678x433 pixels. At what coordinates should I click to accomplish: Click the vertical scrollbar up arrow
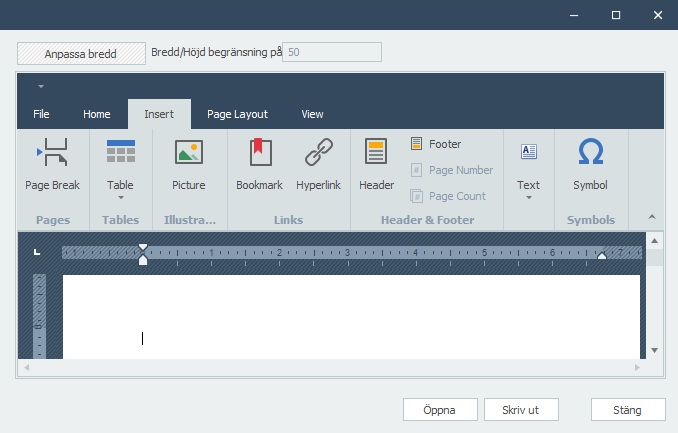click(655, 241)
